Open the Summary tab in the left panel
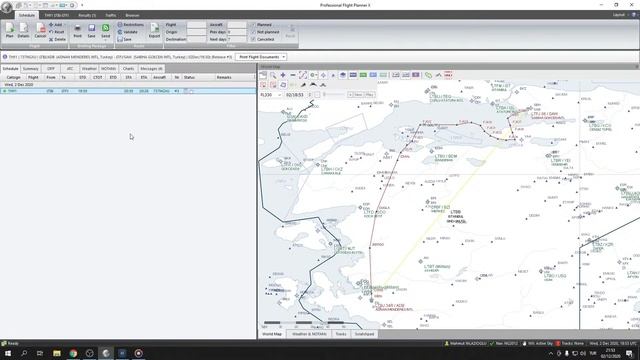The image size is (640, 360). point(31,69)
